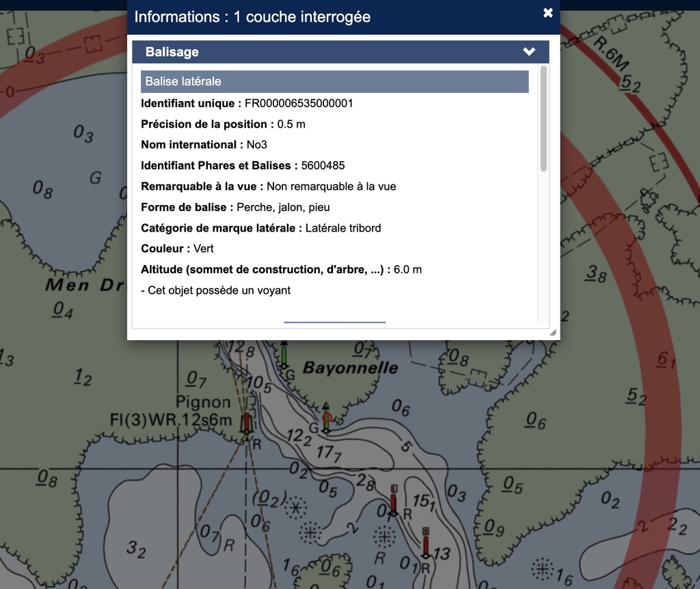This screenshot has height=589, width=700.
Task: Click the Pignon red light beacon symbol
Action: tap(246, 422)
